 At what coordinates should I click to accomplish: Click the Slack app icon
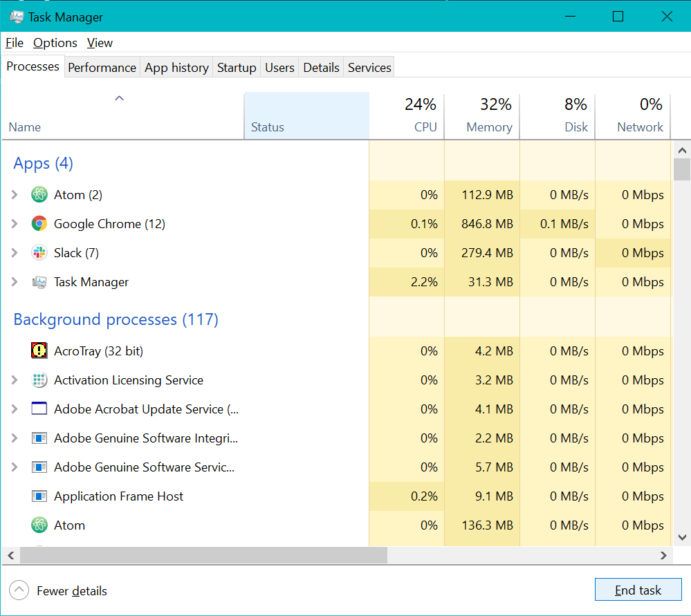click(39, 253)
